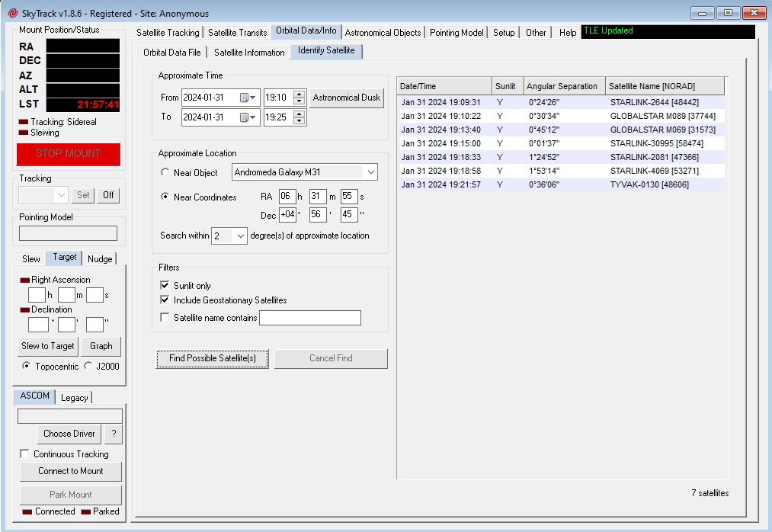Click the Target Declination degrees field

38,325
